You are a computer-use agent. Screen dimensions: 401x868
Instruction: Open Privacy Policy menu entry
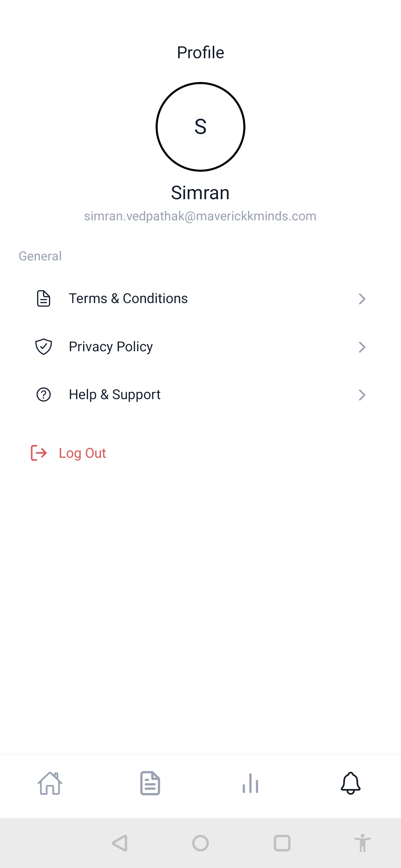pyautogui.click(x=111, y=347)
